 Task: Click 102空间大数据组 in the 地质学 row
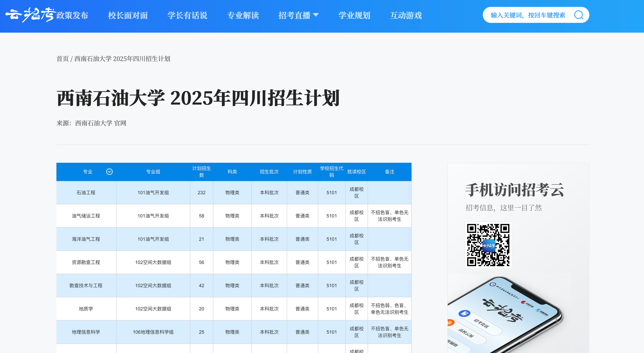153,309
